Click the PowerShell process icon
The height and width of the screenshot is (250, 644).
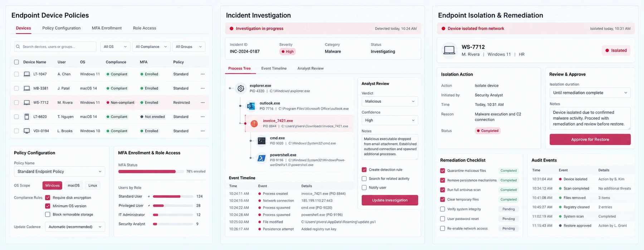(262, 158)
